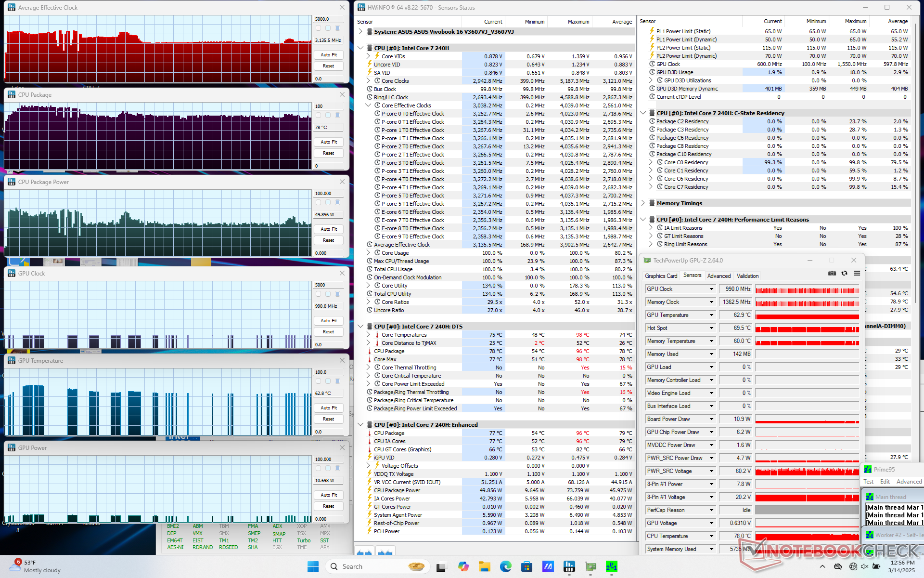Click the dark blue swatch in CPU Package window
924x578 pixels.
click(x=337, y=115)
